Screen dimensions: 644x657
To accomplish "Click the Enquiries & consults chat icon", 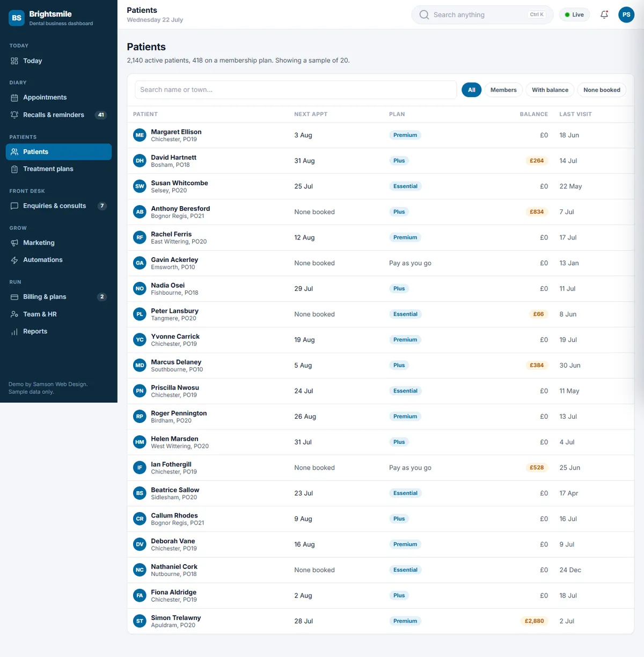I will pyautogui.click(x=14, y=206).
